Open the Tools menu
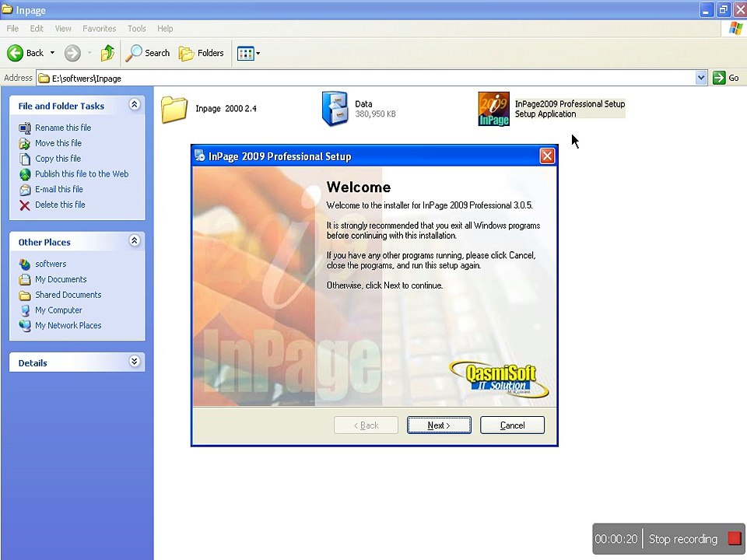 137,29
